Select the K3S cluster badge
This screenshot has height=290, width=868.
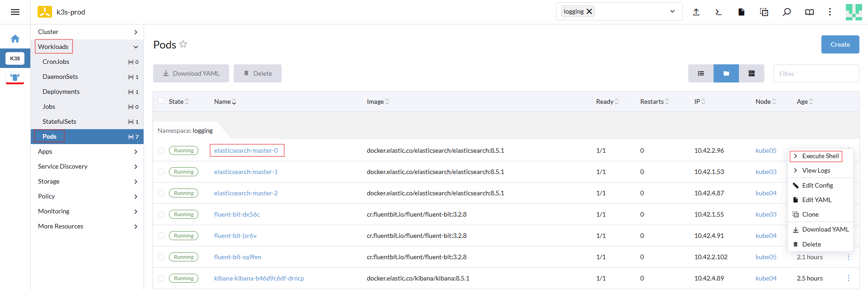(15, 58)
